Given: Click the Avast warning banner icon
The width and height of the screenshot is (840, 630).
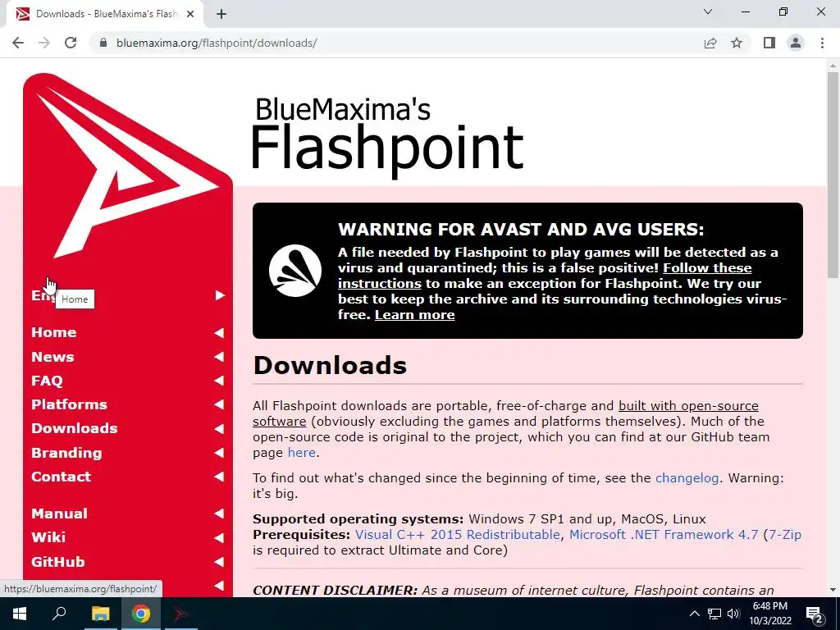Looking at the screenshot, I should [295, 271].
